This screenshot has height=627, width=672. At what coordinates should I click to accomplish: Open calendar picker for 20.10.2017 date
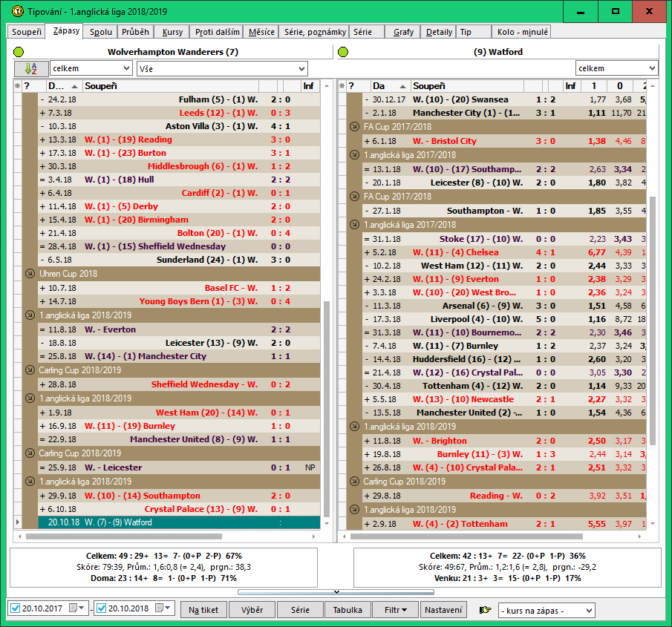76,608
